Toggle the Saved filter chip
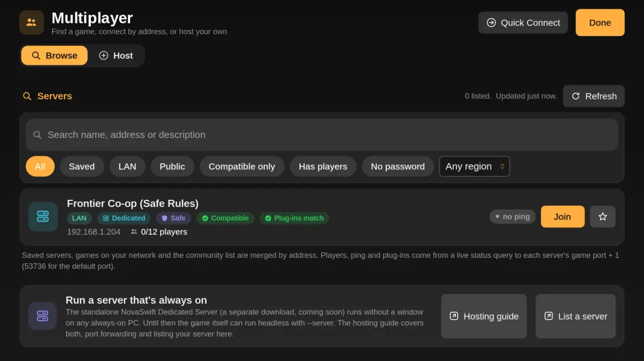The width and height of the screenshot is (644, 361). coord(82,167)
